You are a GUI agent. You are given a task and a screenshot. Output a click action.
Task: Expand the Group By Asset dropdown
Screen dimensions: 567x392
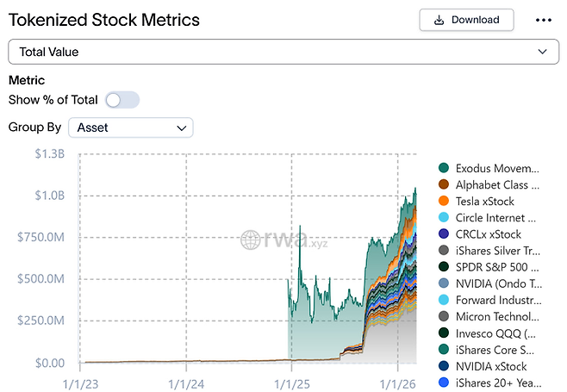131,128
